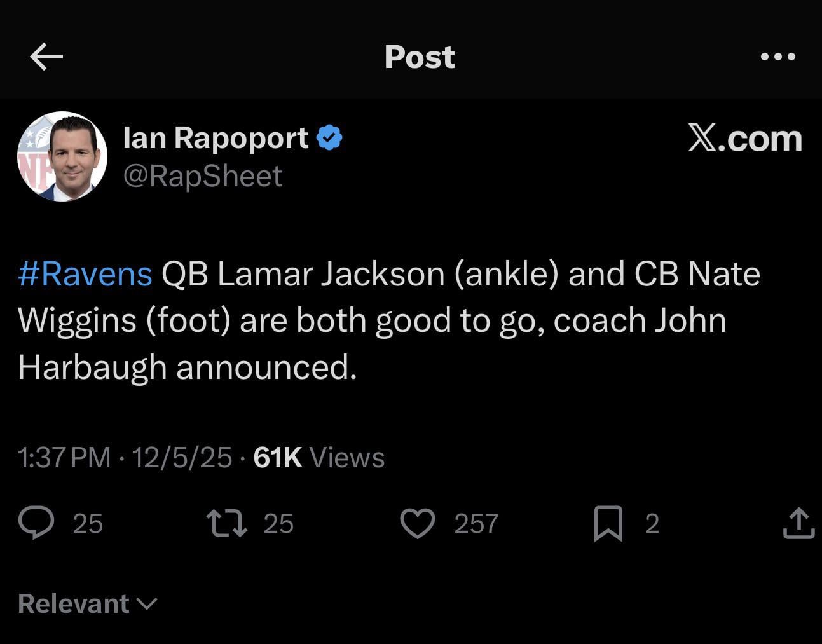822x644 pixels.
Task: Click the 257 likes count
Action: [476, 523]
